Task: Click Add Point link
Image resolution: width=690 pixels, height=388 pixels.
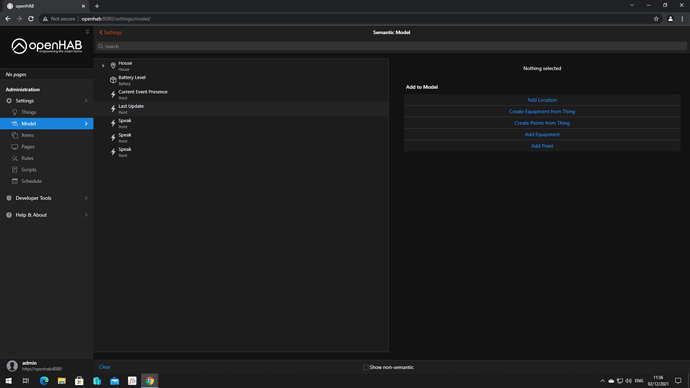Action: click(x=542, y=146)
